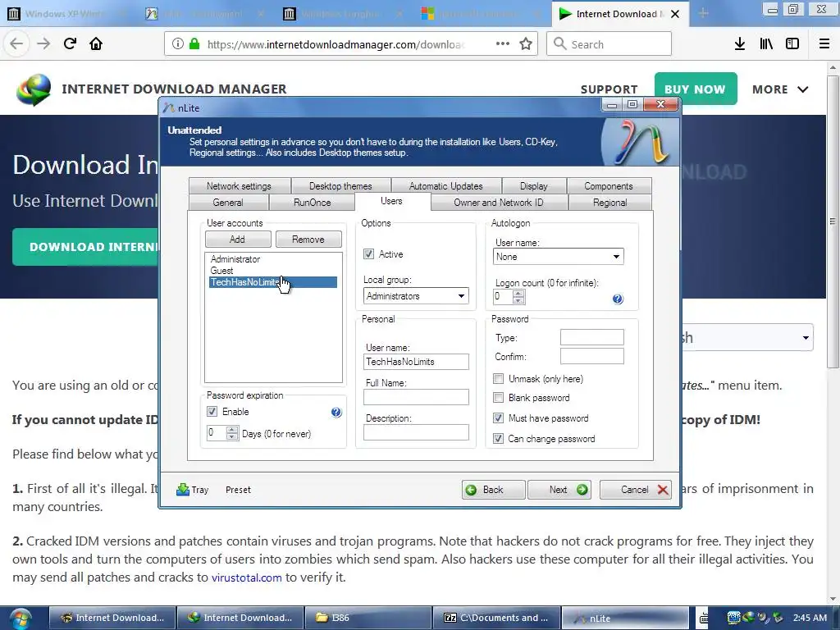The image size is (840, 630).
Task: Select Administrator in user accounts list
Action: coord(272,259)
